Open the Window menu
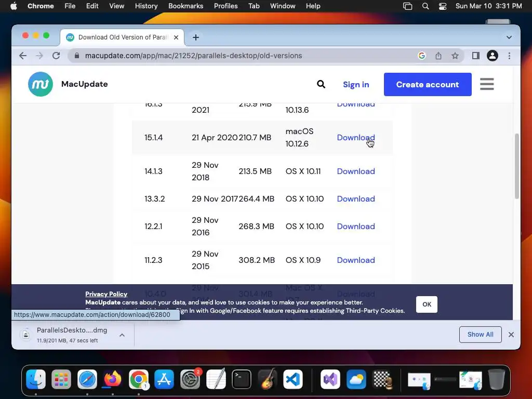 283,6
